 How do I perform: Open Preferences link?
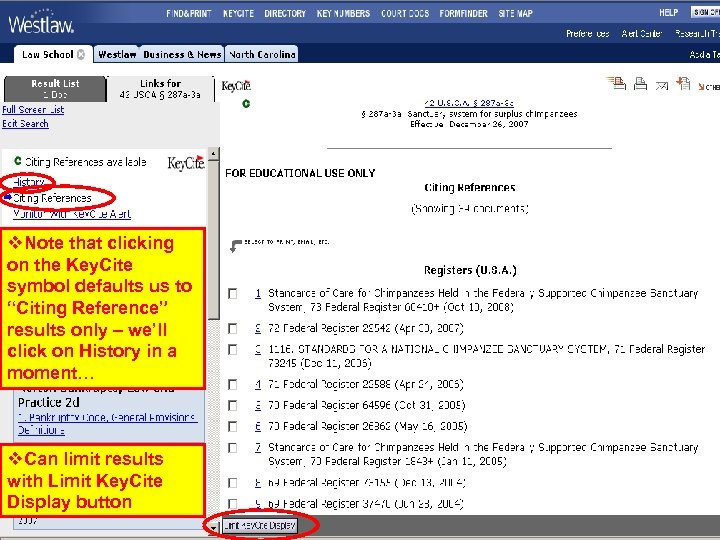click(588, 34)
